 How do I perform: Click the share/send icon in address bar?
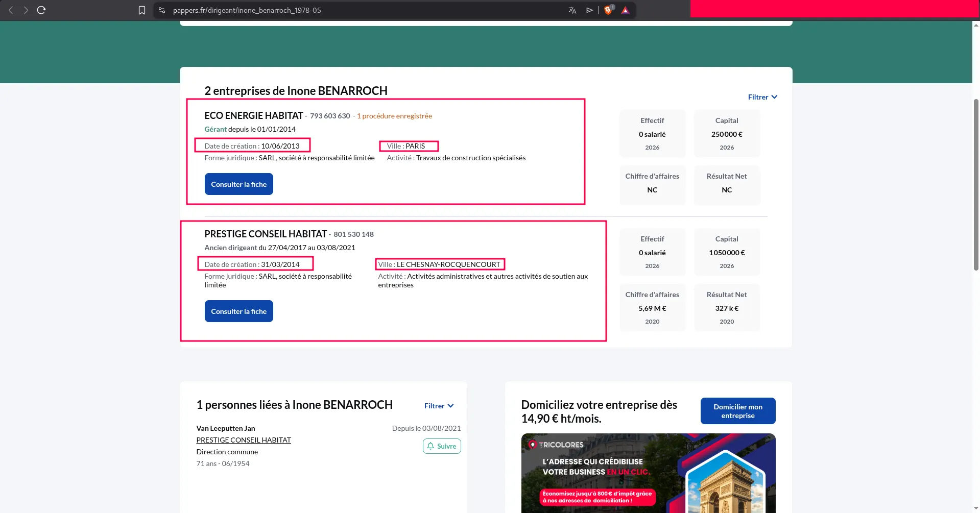coord(590,10)
